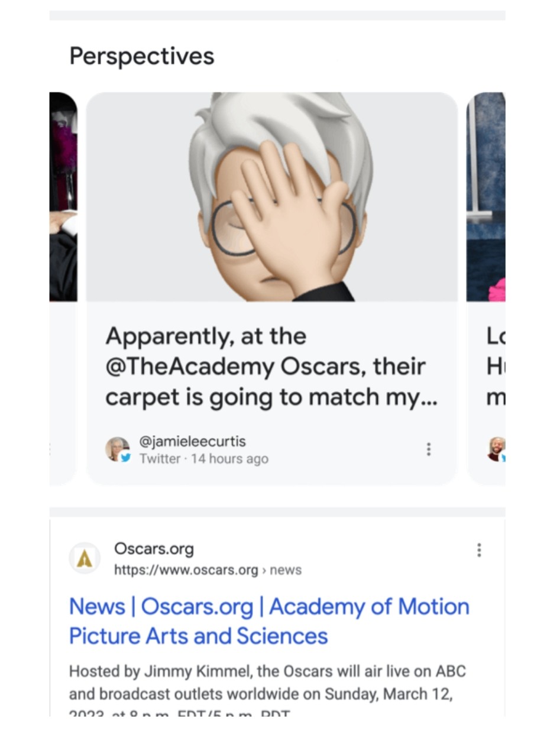This screenshot has width=560, height=729.
Task: Open the 'Apparently, at the @TheAcademy Oscars' post
Action: 271,367
